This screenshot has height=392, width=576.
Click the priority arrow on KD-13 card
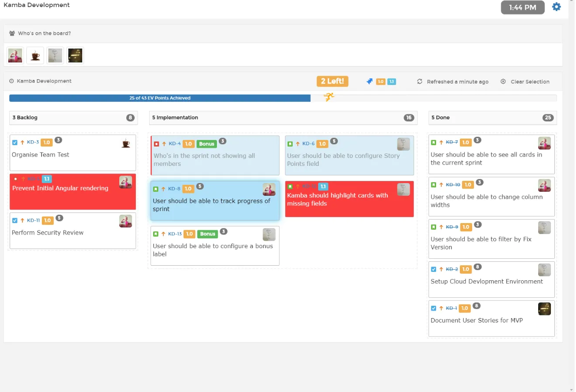click(x=163, y=234)
